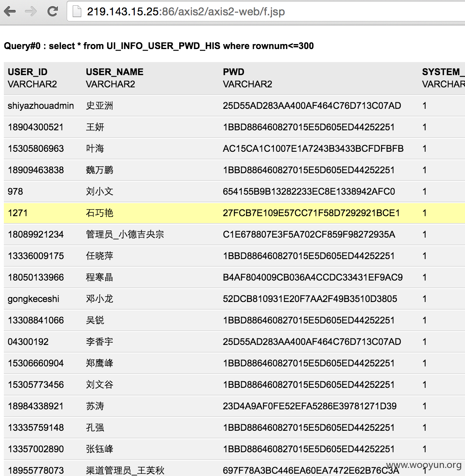Click the highlighted user ID 1271
Image resolution: width=465 pixels, height=476 pixels.
click(x=18, y=213)
